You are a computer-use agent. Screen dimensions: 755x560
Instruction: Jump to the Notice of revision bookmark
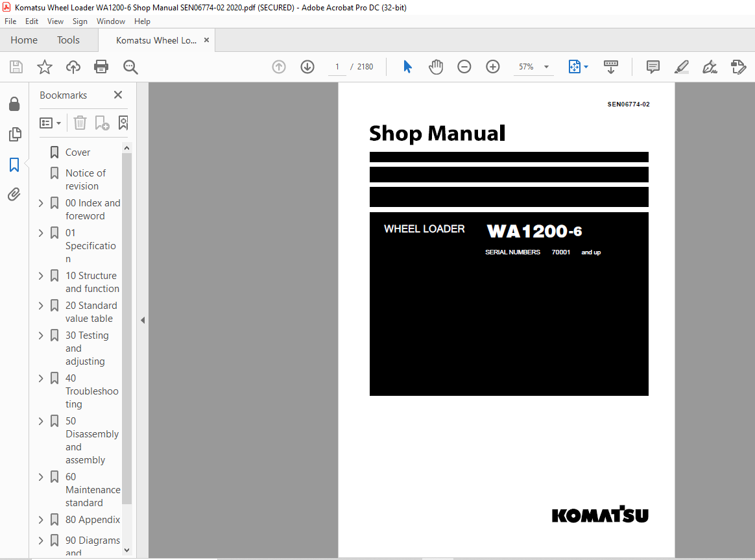pyautogui.click(x=85, y=179)
